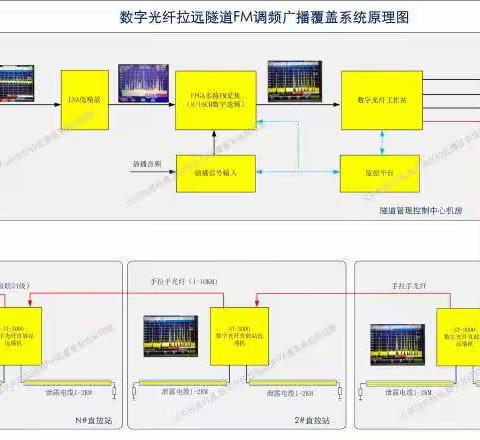480x440 pixels.
Task: Select leaky cable bar in rightmost station
Action: coord(410,384)
